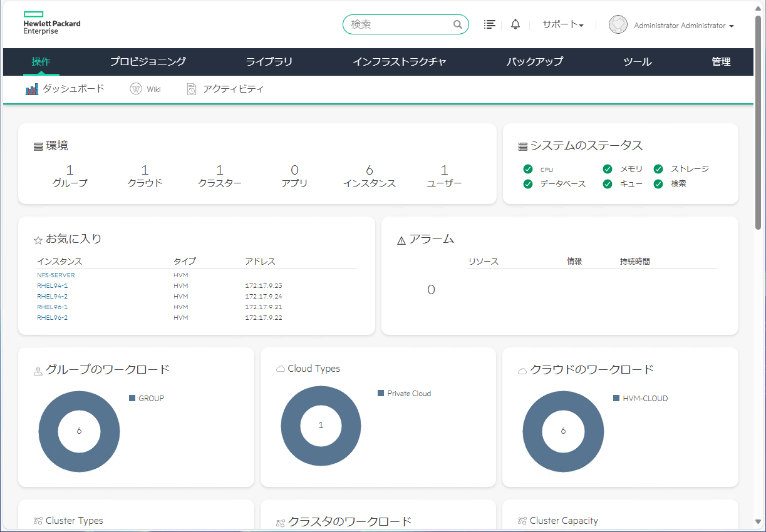Open the RHEL96-2 instance link
The width and height of the screenshot is (766, 532).
tap(52, 317)
